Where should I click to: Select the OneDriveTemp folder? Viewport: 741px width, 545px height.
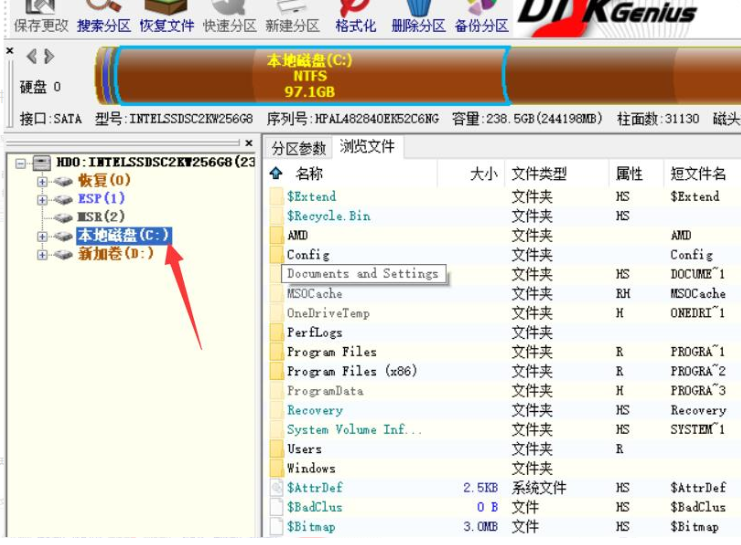click(x=328, y=313)
